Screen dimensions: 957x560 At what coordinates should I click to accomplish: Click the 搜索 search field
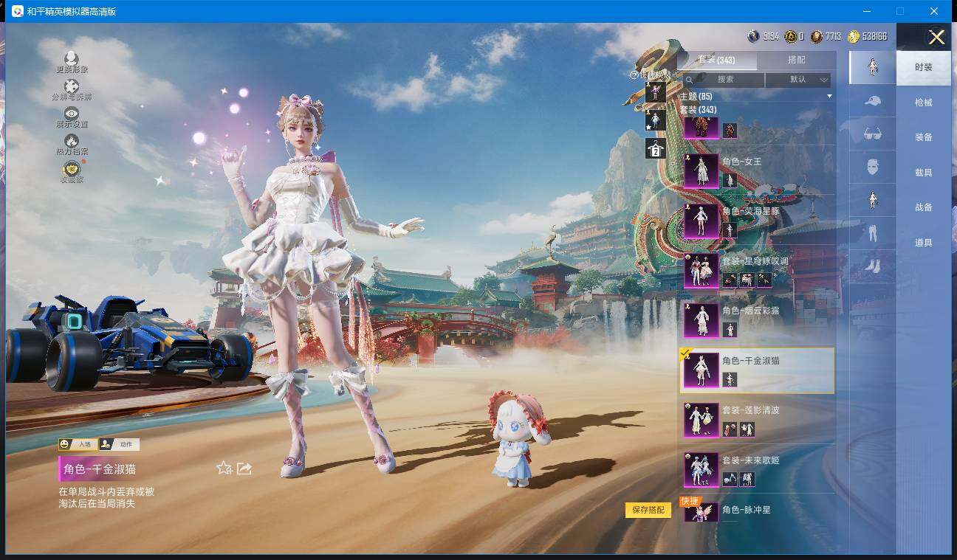coord(724,80)
